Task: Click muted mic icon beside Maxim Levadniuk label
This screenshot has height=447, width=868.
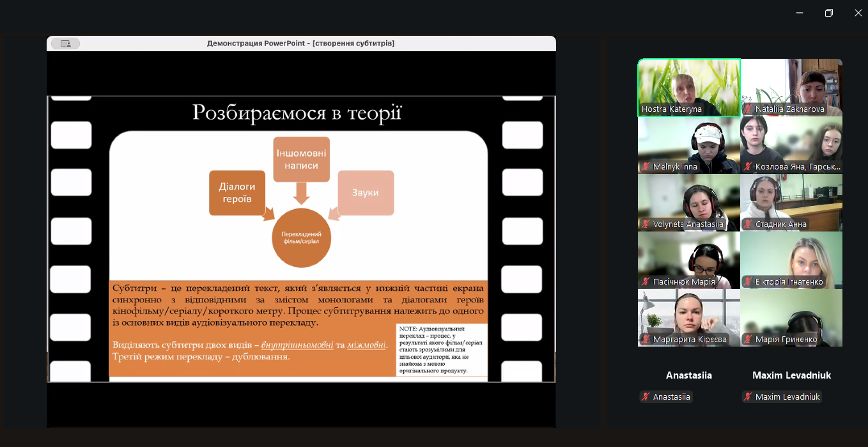Action: click(748, 397)
